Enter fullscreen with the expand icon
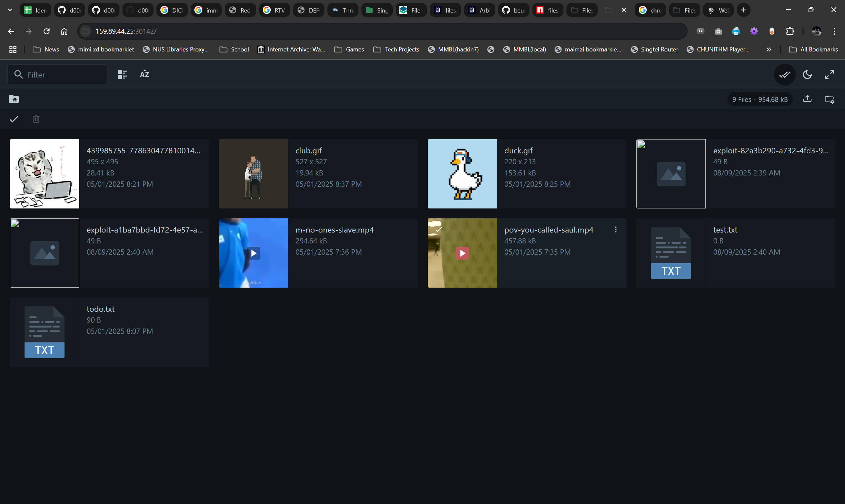 click(x=829, y=74)
